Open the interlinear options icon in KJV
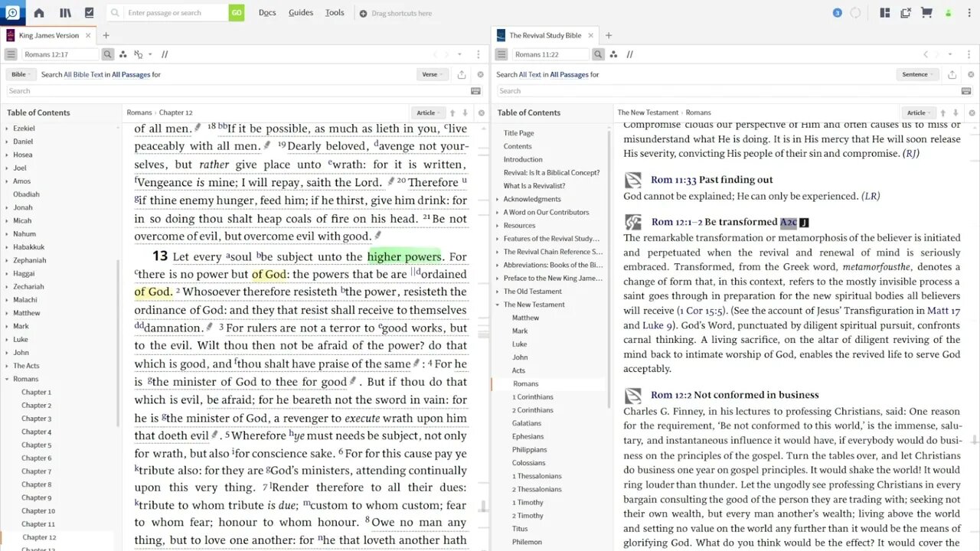Image resolution: width=980 pixels, height=551 pixels. pyautogui.click(x=139, y=54)
